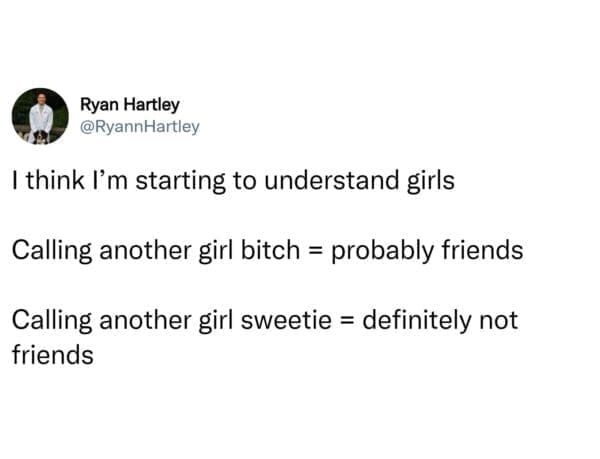Viewport: 600px width, 459px height.
Task: Click the word "think" in the first line
Action: pos(50,183)
